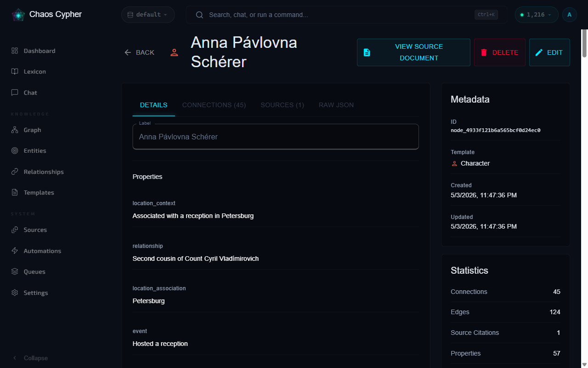
Task: Click the search magnifier icon
Action: pos(199,15)
